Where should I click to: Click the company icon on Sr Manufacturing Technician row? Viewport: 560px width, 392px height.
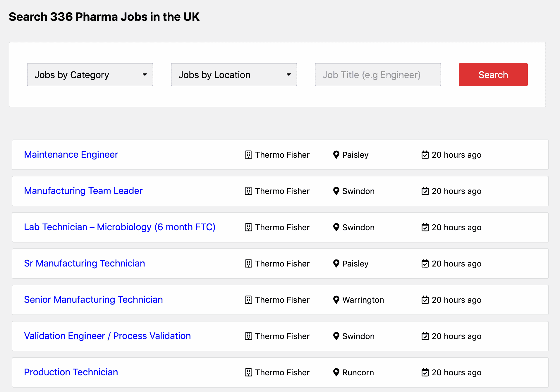pyautogui.click(x=248, y=264)
